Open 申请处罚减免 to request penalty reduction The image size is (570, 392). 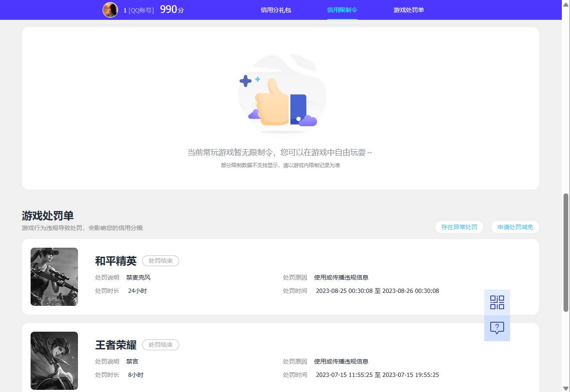pyautogui.click(x=515, y=227)
